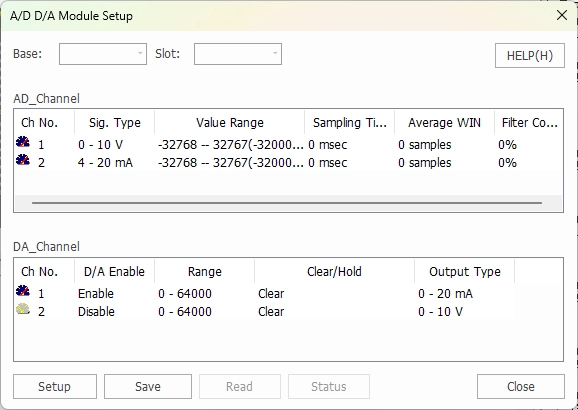Viewport: 578px width, 410px height.
Task: Click the Value Range column header
Action: click(230, 122)
